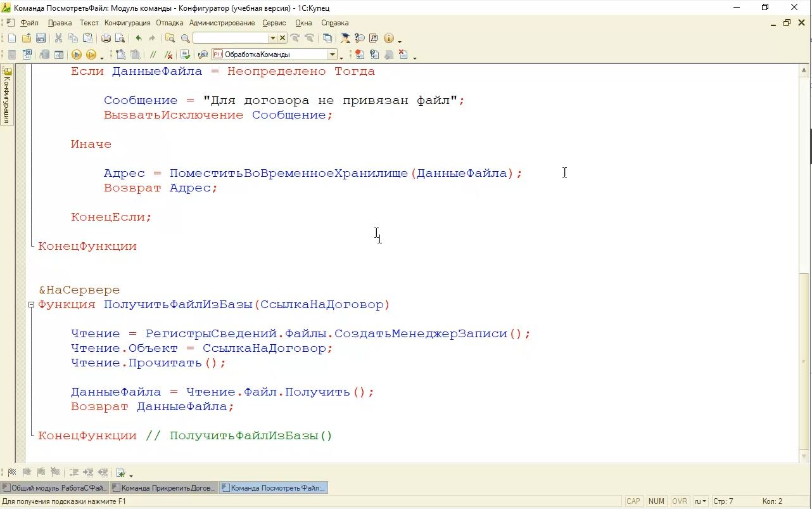
Task: Open the Администрирование menu
Action: click(x=222, y=23)
